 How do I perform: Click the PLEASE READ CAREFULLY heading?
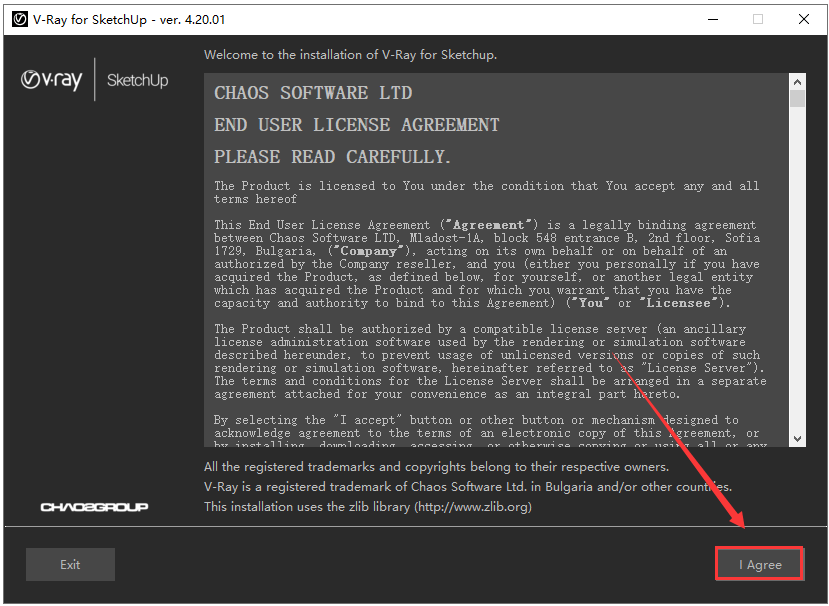tap(332, 157)
